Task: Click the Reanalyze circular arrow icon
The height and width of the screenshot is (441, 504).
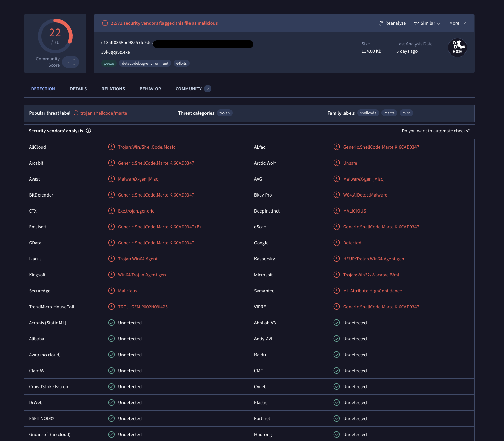Action: click(381, 23)
